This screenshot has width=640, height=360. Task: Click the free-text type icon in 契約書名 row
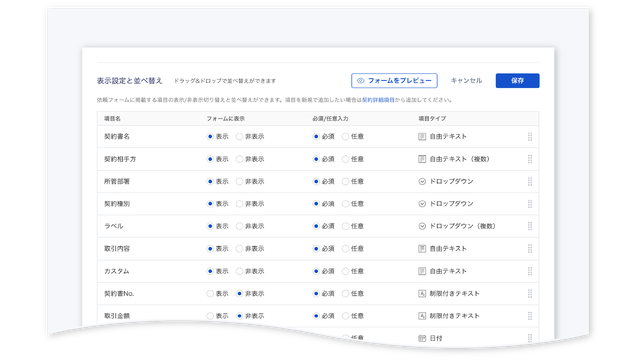[x=422, y=137]
